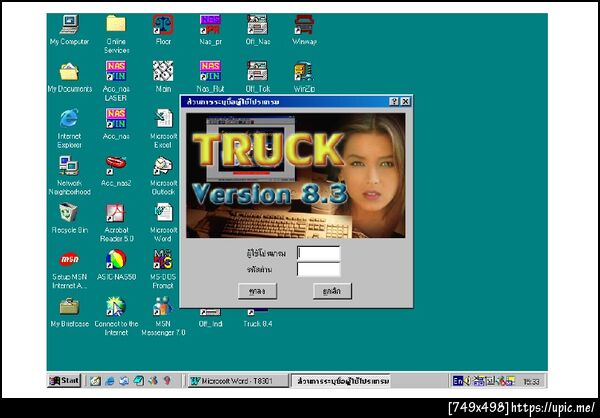Select the Microsoft Excel shortcut icon

click(163, 118)
